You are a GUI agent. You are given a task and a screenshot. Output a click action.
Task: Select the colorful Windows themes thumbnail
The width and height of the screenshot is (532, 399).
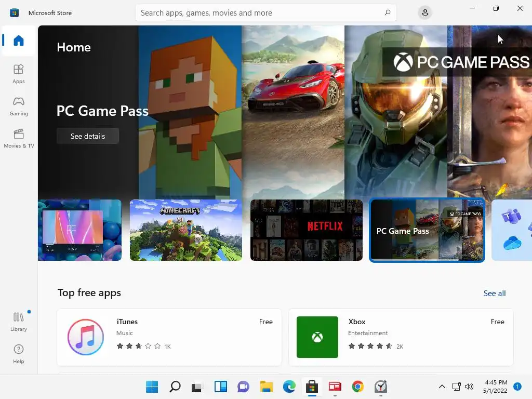(x=79, y=230)
